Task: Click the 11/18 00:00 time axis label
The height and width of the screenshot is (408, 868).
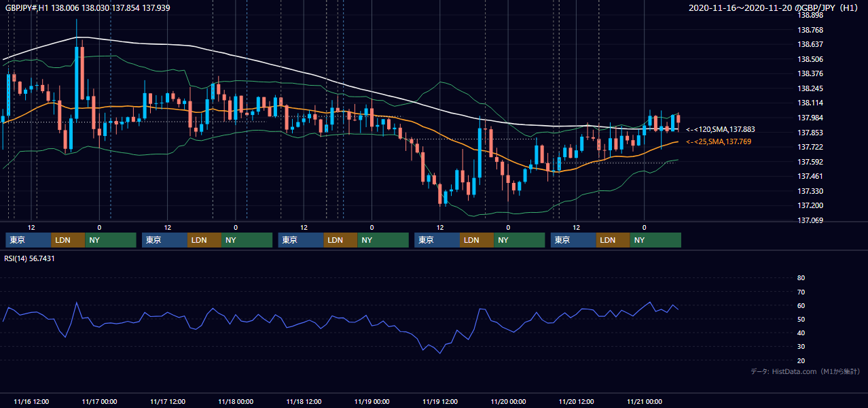Action: [236, 401]
